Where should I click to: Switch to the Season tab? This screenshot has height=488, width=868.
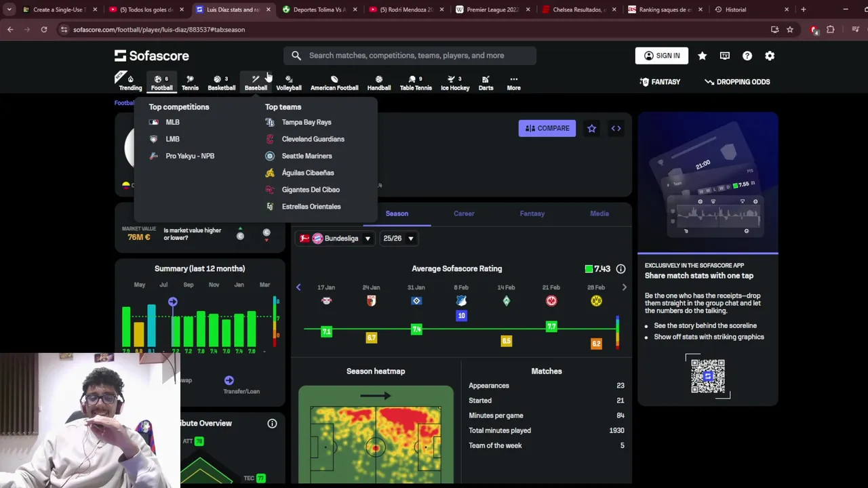point(397,213)
